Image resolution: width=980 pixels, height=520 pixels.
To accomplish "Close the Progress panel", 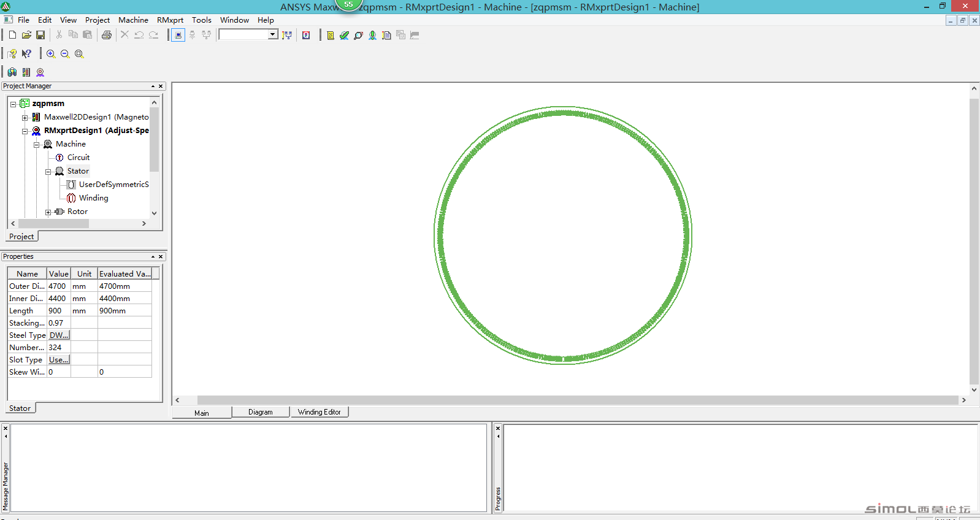I will tap(498, 428).
